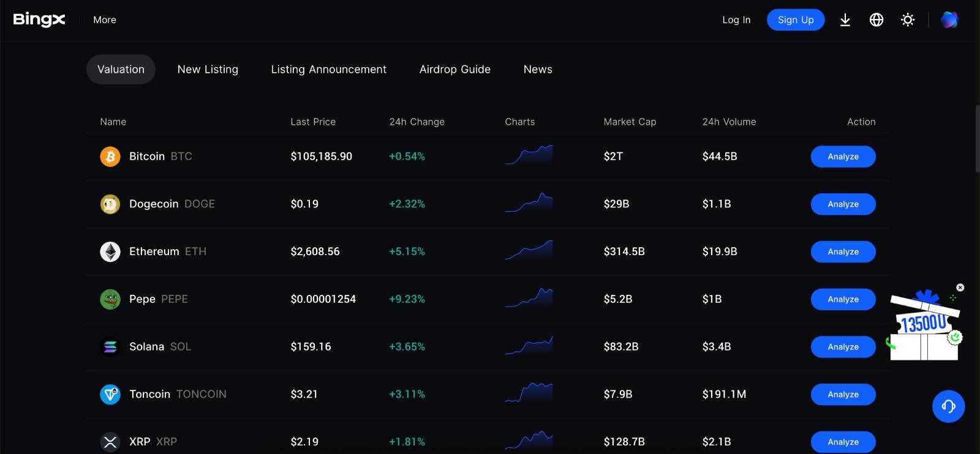This screenshot has width=980, height=454.
Task: Click Analyze for Toncoin
Action: (843, 395)
